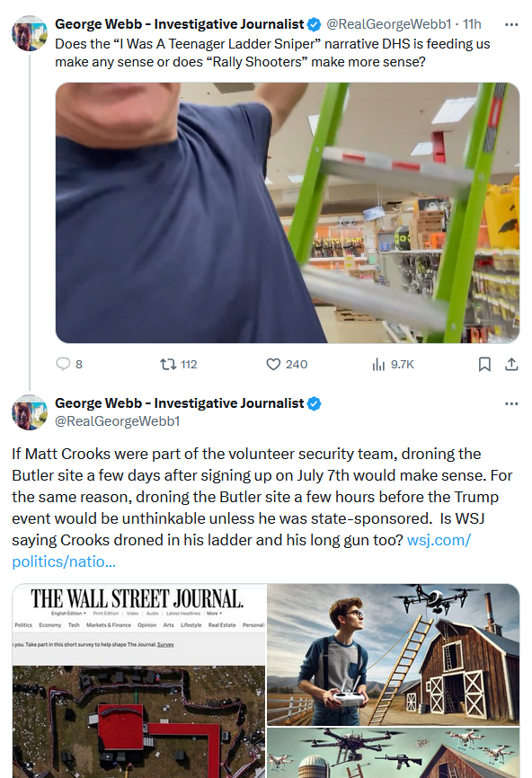Open more options on first tweet

pos(511,24)
